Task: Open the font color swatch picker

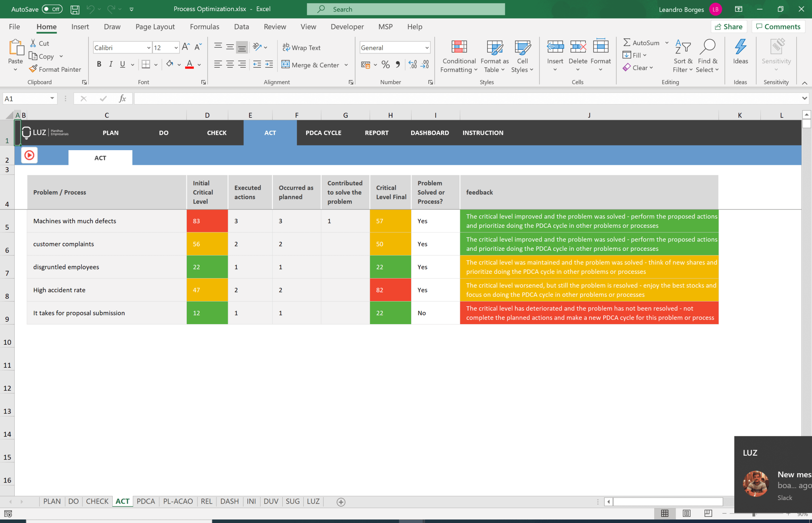Action: click(x=198, y=65)
